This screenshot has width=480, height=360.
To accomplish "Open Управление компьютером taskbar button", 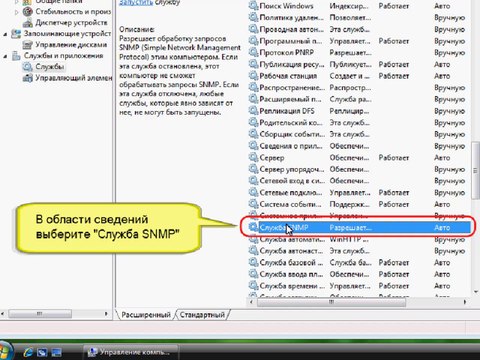I will tap(130, 352).
